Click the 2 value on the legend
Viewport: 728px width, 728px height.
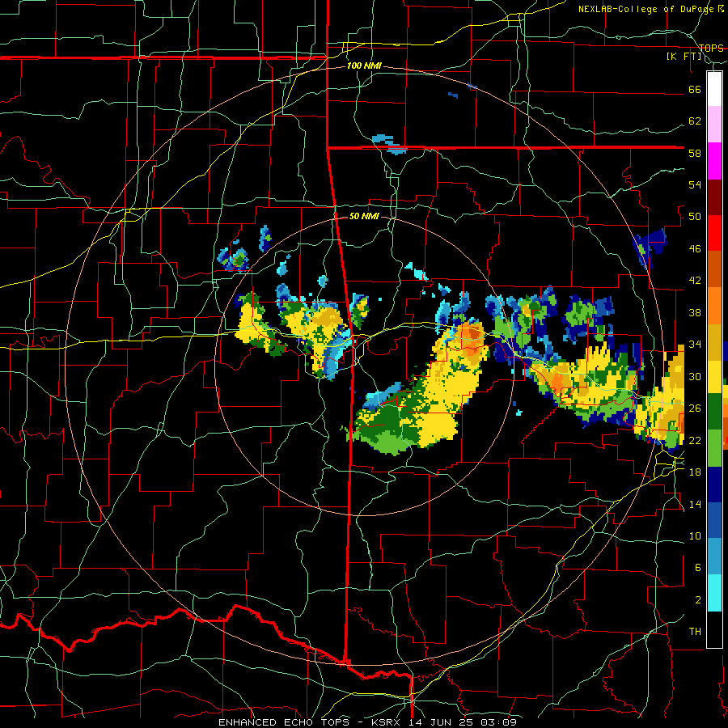[x=697, y=600]
